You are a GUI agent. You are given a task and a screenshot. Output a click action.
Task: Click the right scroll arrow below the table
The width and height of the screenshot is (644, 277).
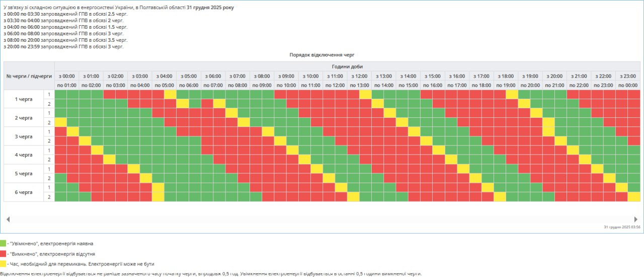click(x=636, y=220)
